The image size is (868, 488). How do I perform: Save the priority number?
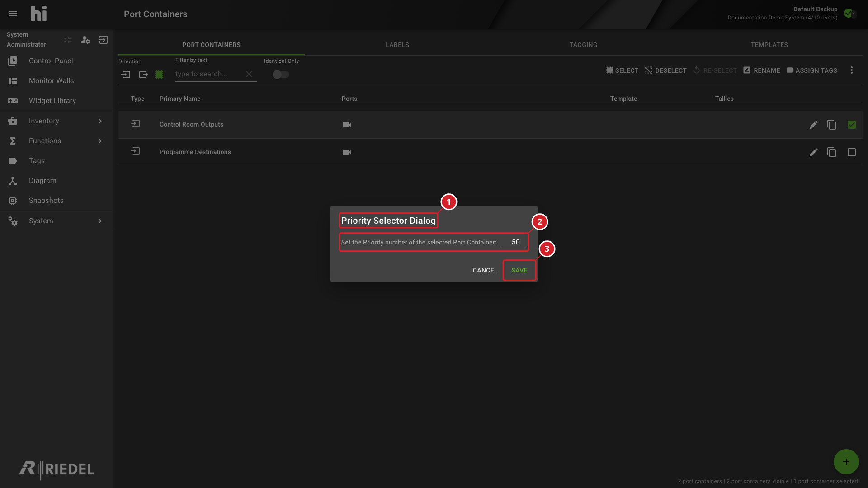coord(519,270)
